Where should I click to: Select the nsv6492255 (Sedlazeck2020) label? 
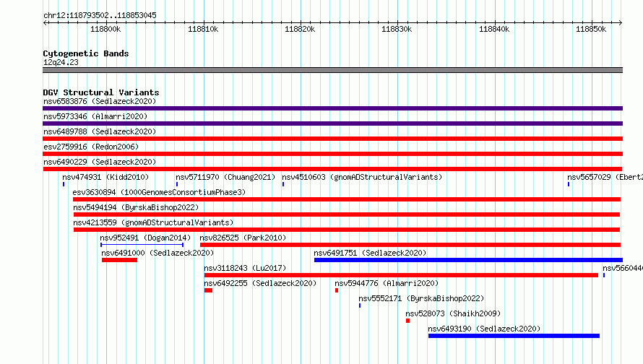[260, 283]
